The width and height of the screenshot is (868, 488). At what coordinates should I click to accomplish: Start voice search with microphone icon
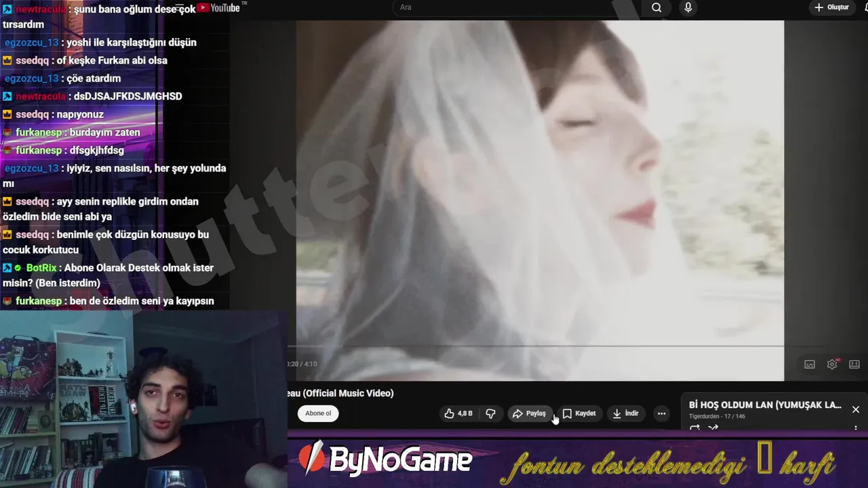(688, 7)
